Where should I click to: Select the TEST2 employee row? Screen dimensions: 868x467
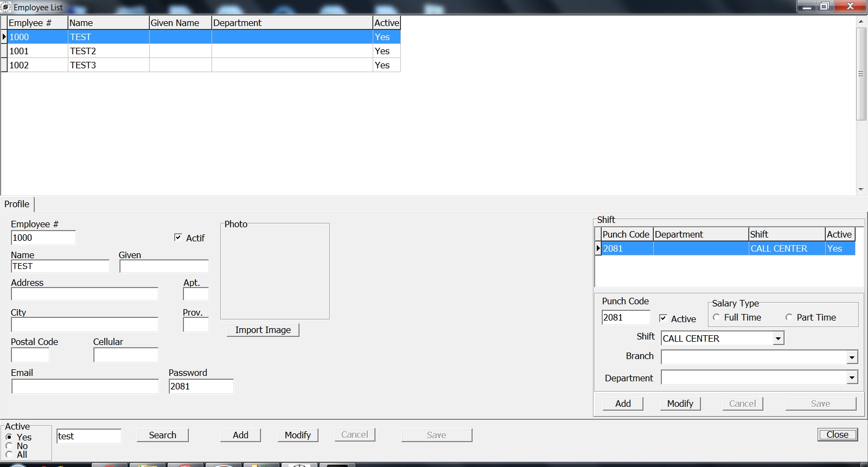pos(83,51)
